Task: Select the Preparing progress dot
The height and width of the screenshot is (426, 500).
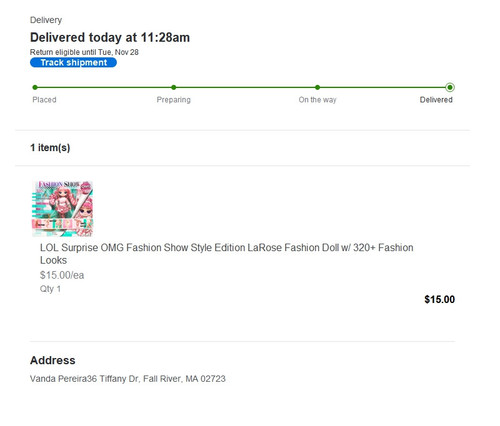Action: coord(174,87)
